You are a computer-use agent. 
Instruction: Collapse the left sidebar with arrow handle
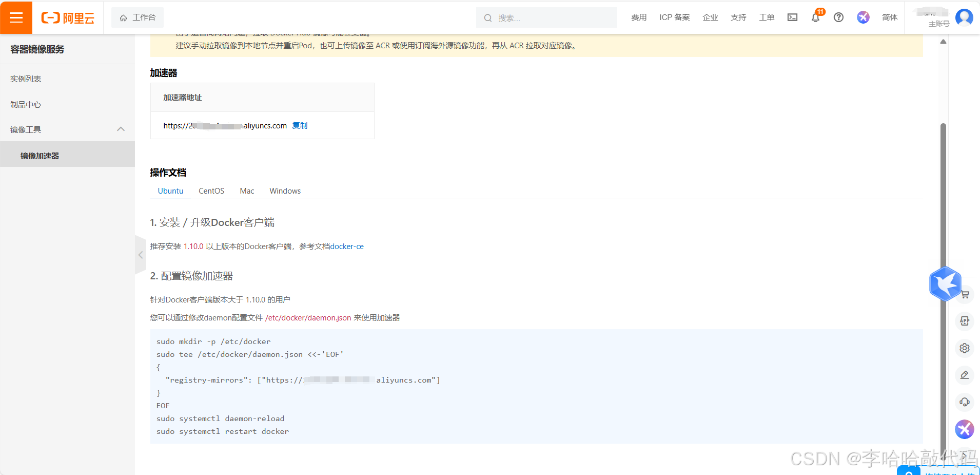pyautogui.click(x=140, y=255)
